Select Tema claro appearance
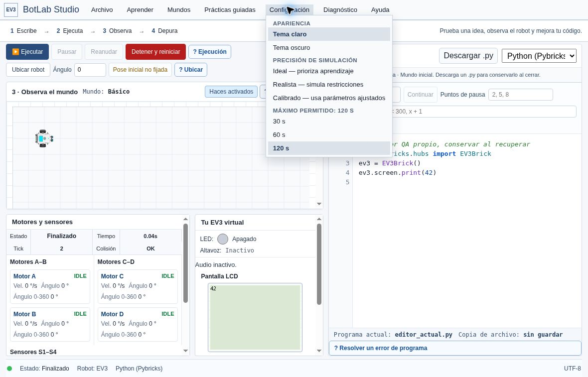 [x=329, y=34]
